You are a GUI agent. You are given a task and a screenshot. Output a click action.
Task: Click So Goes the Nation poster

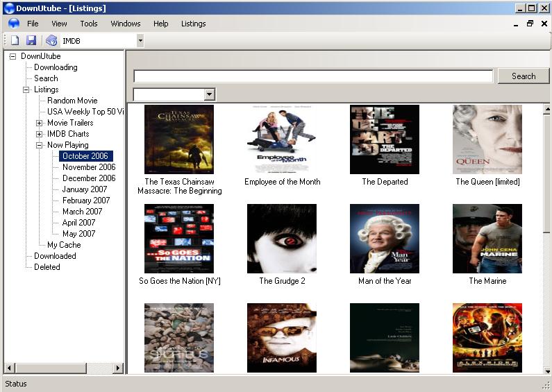pos(179,239)
